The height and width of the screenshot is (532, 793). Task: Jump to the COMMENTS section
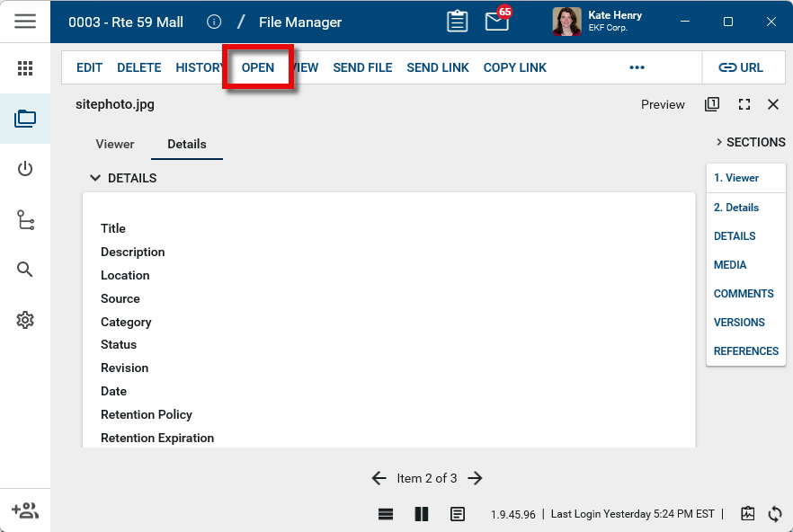pos(744,294)
